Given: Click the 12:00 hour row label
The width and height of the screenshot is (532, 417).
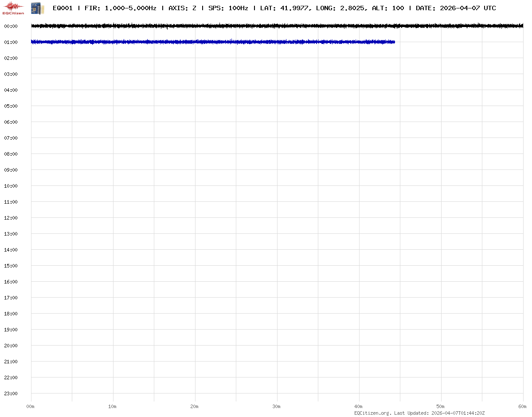Looking at the screenshot, I should tap(11, 218).
